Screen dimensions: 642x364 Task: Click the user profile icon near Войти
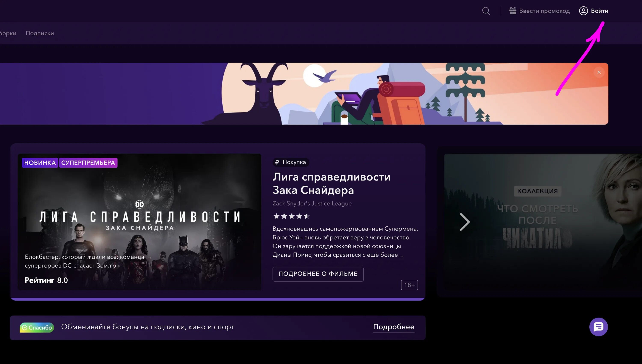tap(583, 11)
